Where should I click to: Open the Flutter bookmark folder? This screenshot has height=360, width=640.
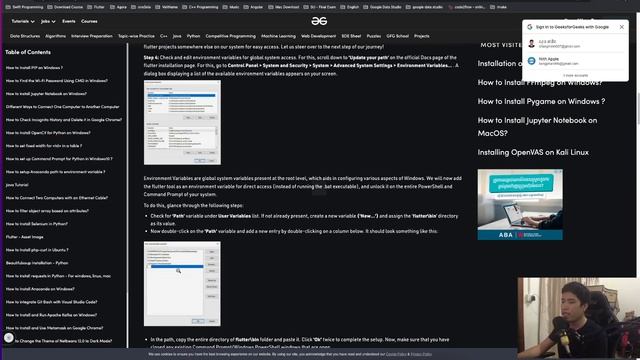tap(96, 7)
